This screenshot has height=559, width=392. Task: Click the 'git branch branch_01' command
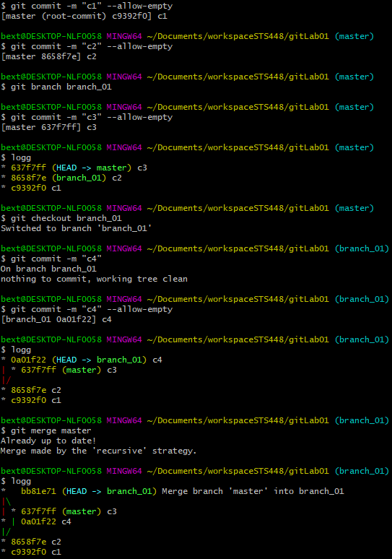click(56, 87)
